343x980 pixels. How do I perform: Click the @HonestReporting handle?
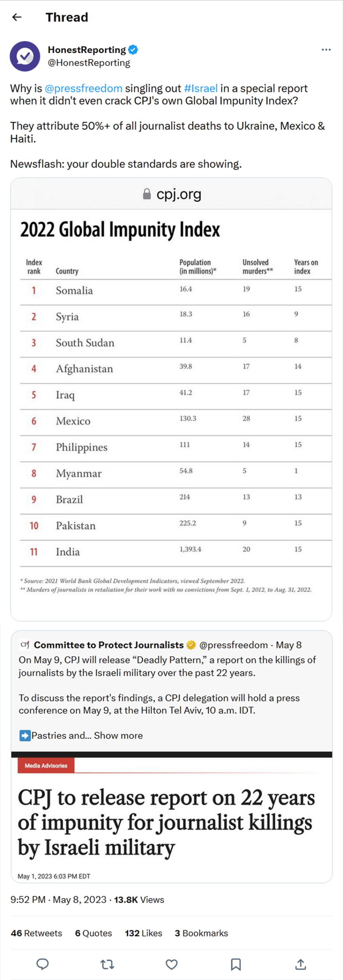click(x=89, y=63)
